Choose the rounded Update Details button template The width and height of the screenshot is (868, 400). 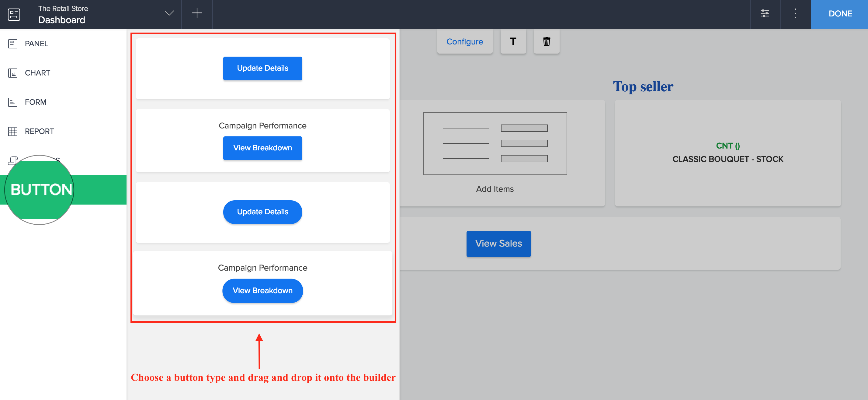(262, 212)
